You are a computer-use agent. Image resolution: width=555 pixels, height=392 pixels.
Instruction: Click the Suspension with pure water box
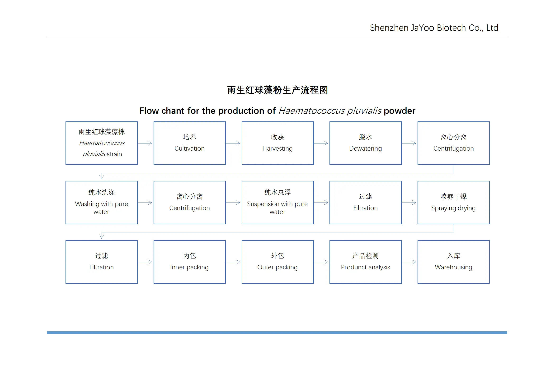(x=277, y=203)
